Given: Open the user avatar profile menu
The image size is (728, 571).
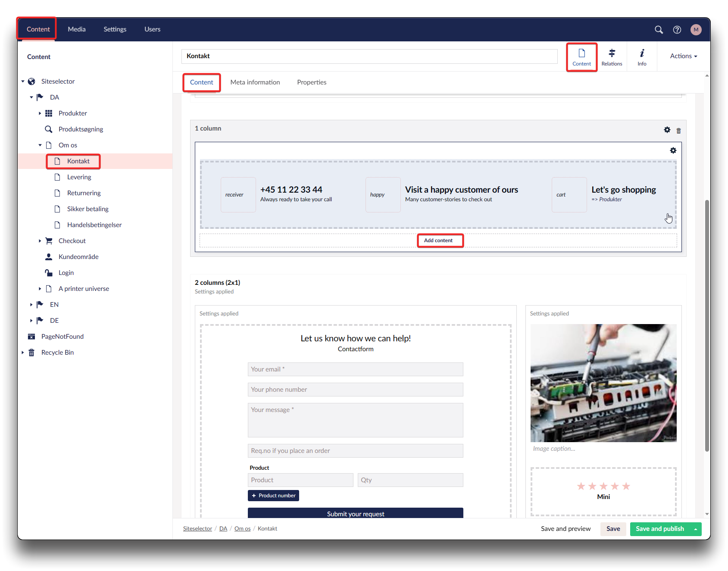Looking at the screenshot, I should 696,29.
